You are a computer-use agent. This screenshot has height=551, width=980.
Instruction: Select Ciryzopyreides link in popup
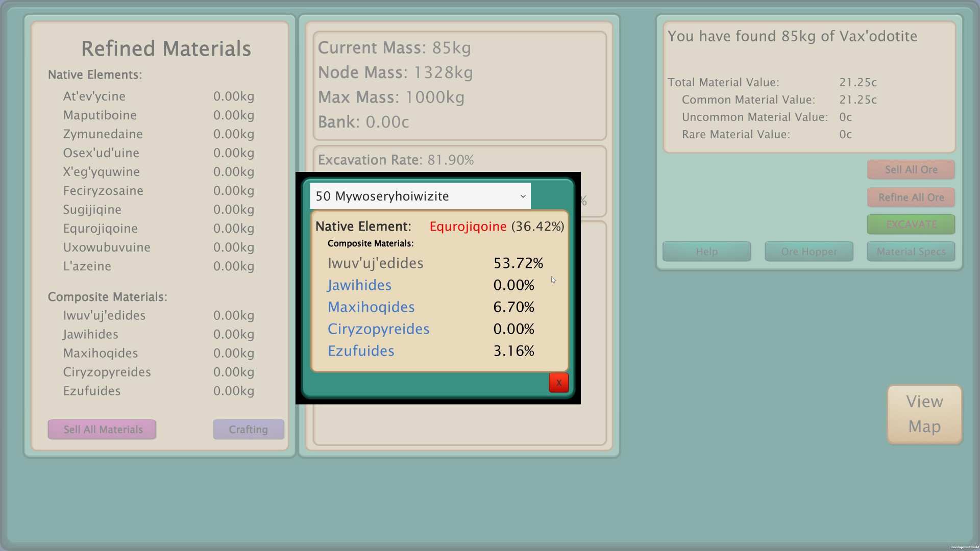pos(378,329)
